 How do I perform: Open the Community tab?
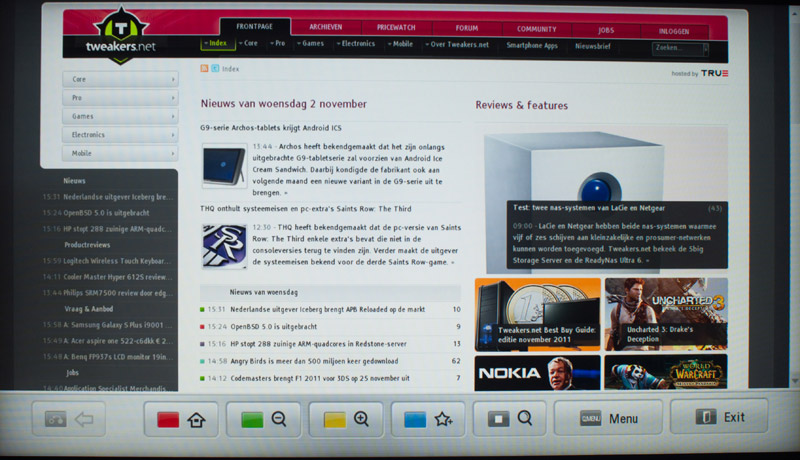pyautogui.click(x=536, y=30)
